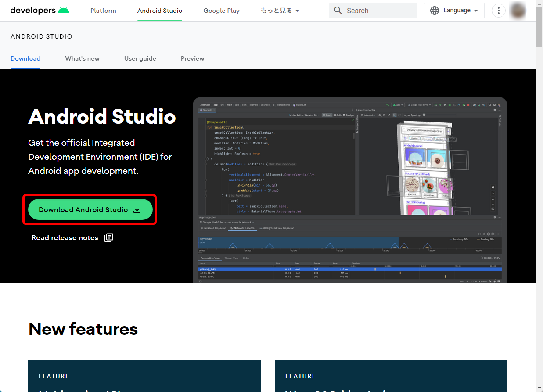This screenshot has width=543, height=392.
Task: Click the Android Studio IDE screenshot image
Action: (350, 190)
